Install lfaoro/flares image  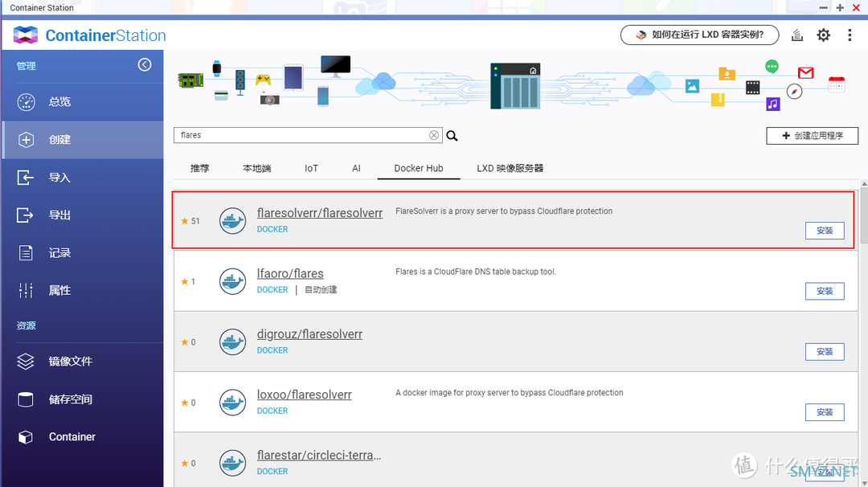coord(825,291)
